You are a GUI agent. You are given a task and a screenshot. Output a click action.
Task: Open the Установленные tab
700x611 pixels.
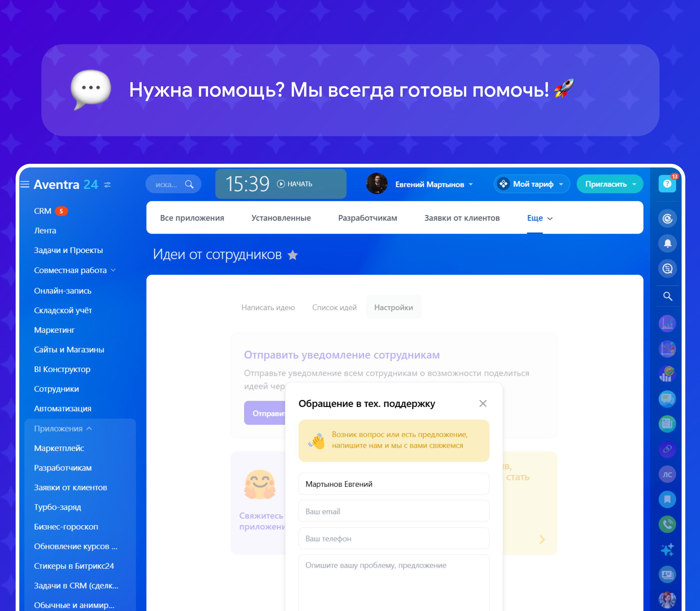tap(281, 218)
